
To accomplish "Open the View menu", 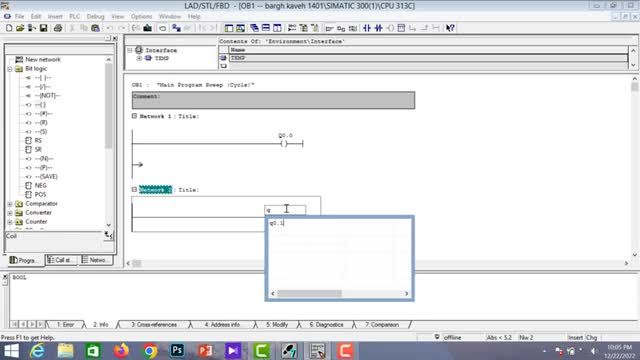I will click(x=118, y=16).
